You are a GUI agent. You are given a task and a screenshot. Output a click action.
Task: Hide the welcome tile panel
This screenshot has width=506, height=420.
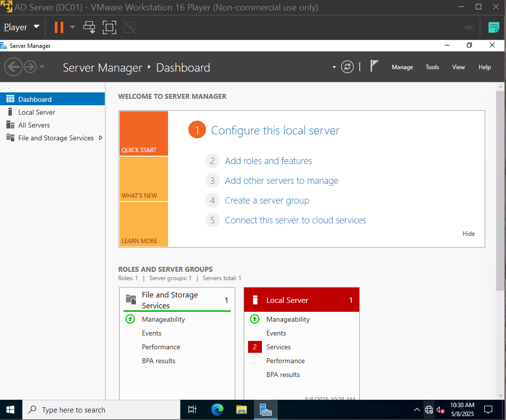pyautogui.click(x=468, y=234)
